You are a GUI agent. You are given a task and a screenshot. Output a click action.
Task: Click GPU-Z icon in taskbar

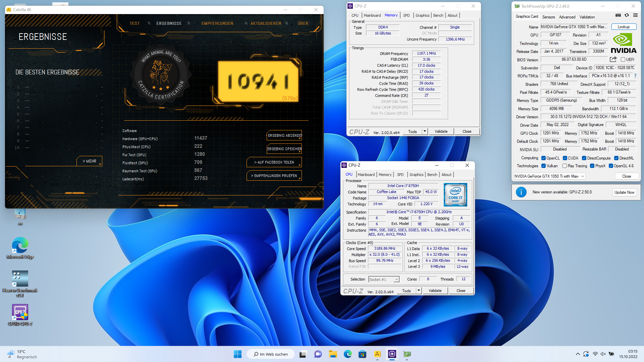407,354
